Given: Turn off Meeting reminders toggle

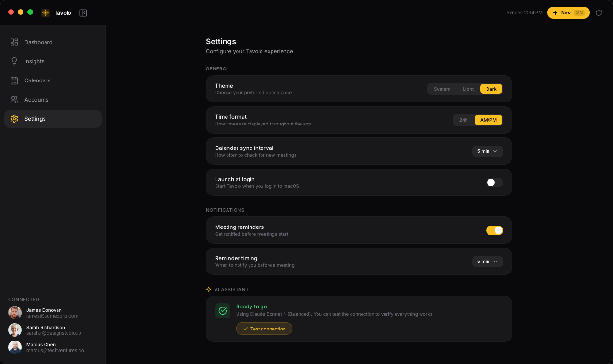Looking at the screenshot, I should 494,230.
